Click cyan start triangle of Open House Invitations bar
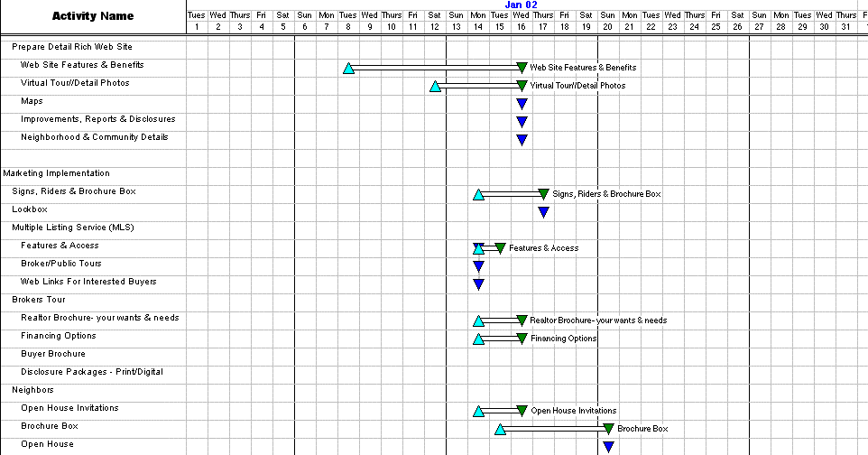The width and height of the screenshot is (868, 455). [x=478, y=411]
